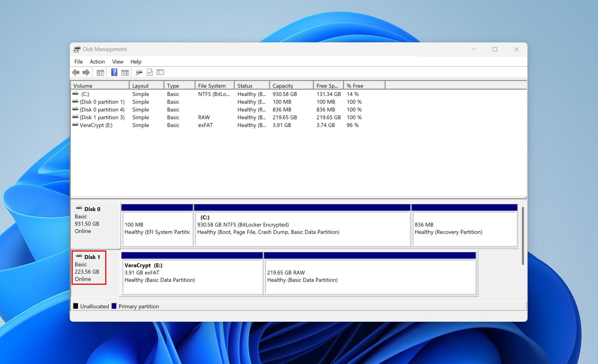Click the 3.74 GB free space cell

click(325, 125)
